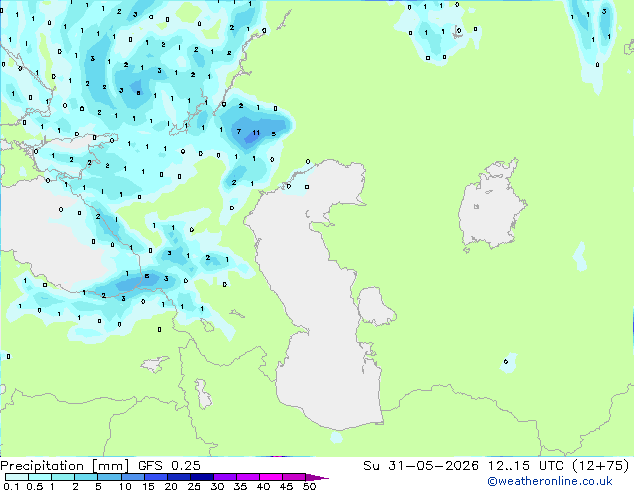Select the 2–5 mm legend swatch

coord(86,477)
